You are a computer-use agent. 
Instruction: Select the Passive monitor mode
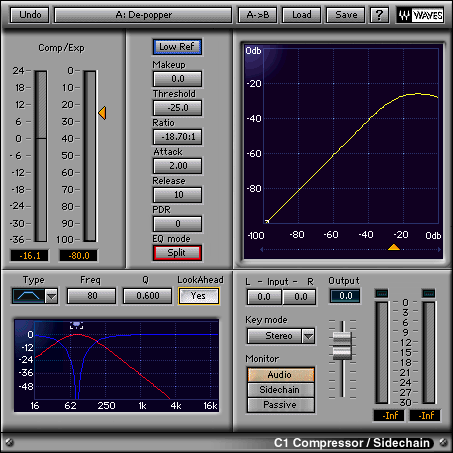pos(281,405)
